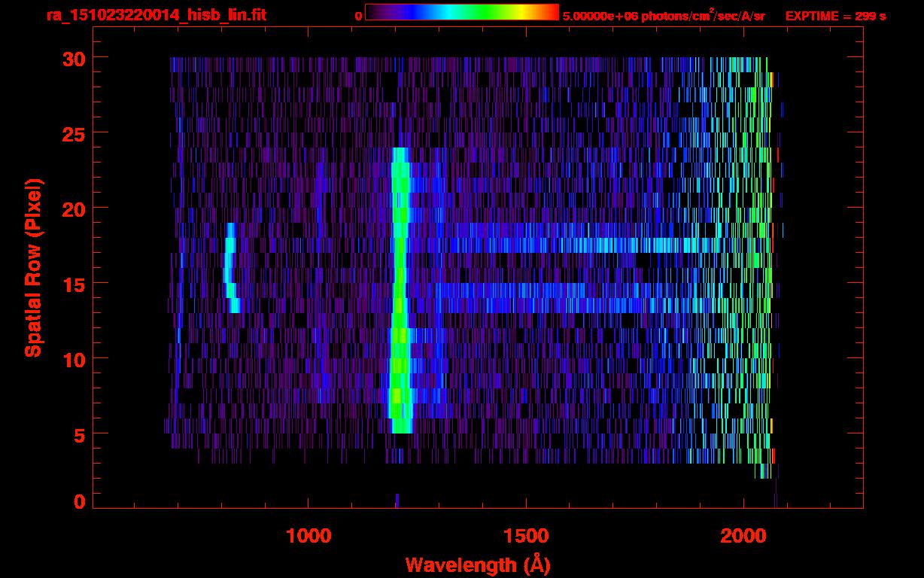Click the filename ra_151023220014_hisb_lin.fit
Image resolution: width=924 pixels, height=578 pixels.
point(156,15)
